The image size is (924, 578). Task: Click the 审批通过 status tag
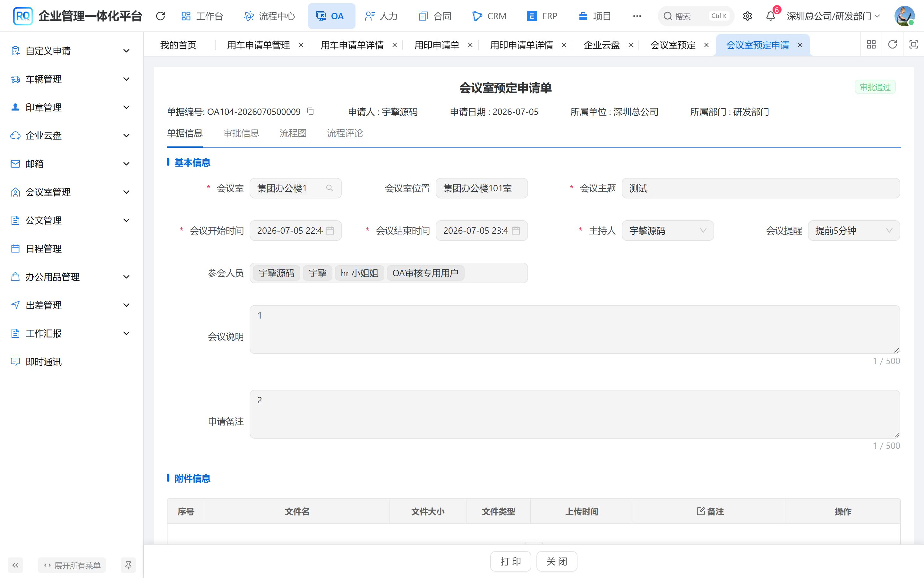pyautogui.click(x=875, y=87)
